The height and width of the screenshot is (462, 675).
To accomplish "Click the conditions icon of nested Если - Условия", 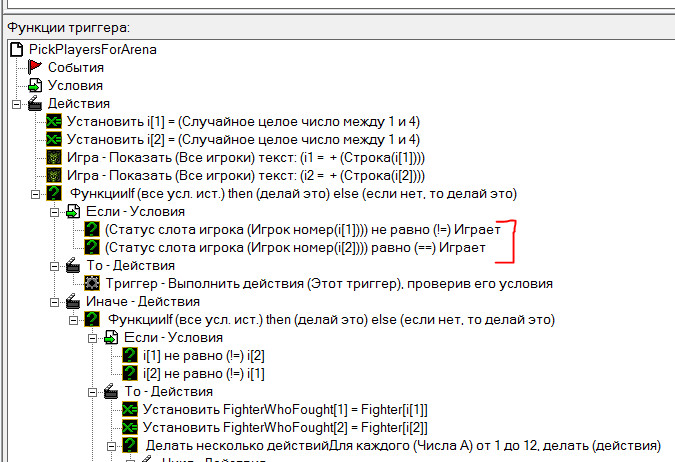I will pos(111,338).
